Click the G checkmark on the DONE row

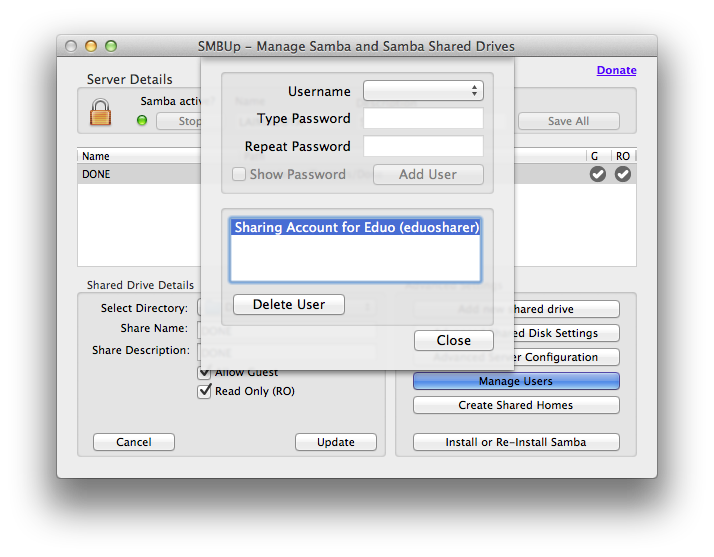point(597,174)
